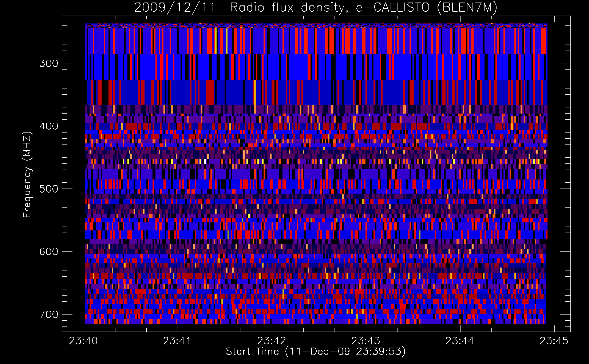Click the 700 frequency tick label
This screenshot has width=589, height=364.
pos(49,314)
